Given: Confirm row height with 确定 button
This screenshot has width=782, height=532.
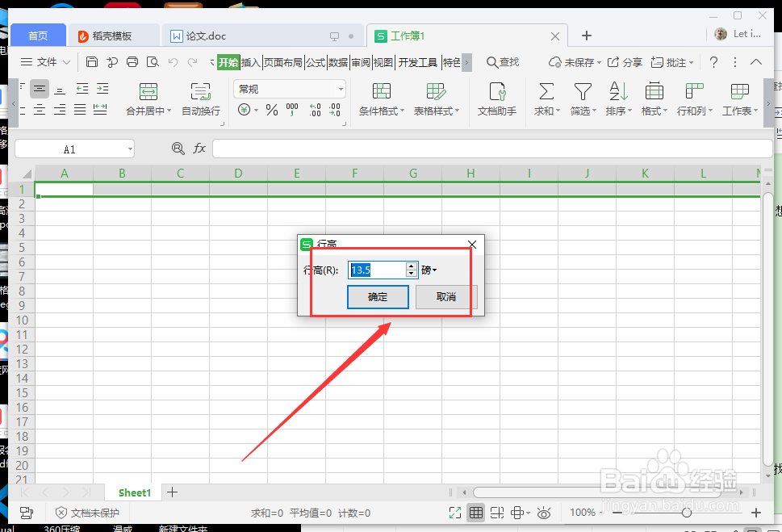Looking at the screenshot, I should pyautogui.click(x=378, y=297).
